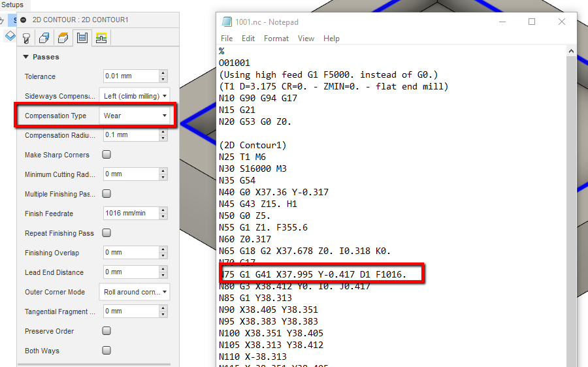The width and height of the screenshot is (588, 367).
Task: Click line N25 T1 M6 in Notepad
Action: tap(242, 157)
